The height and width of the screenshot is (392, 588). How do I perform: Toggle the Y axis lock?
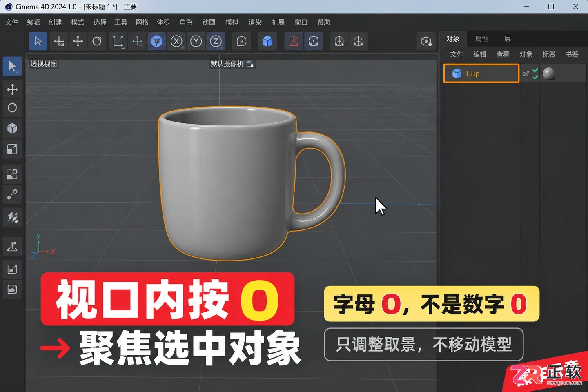(196, 41)
